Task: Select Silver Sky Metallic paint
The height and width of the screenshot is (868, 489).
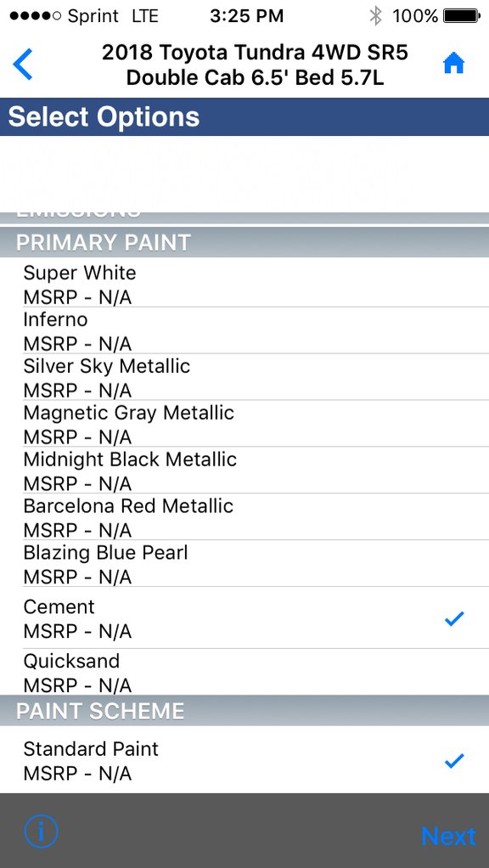Action: pyautogui.click(x=244, y=378)
